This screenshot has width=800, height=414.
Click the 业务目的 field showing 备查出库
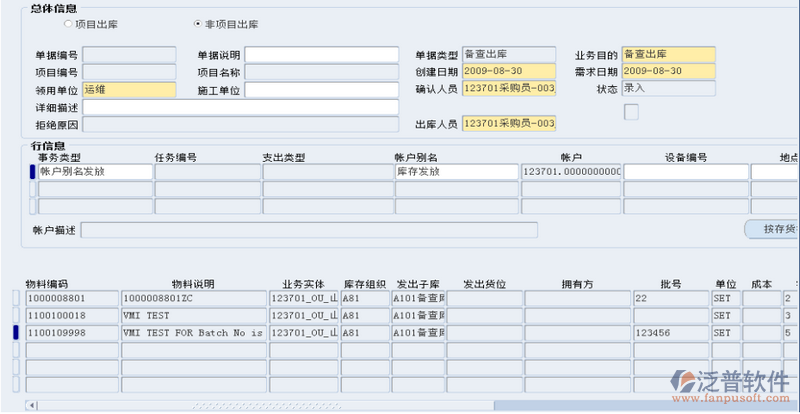coord(668,54)
